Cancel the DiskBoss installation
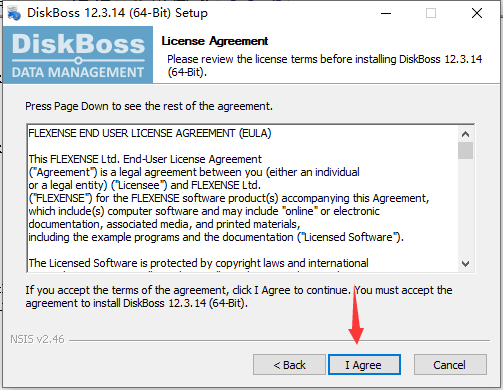Viewport: 503px width, 390px height. click(450, 365)
